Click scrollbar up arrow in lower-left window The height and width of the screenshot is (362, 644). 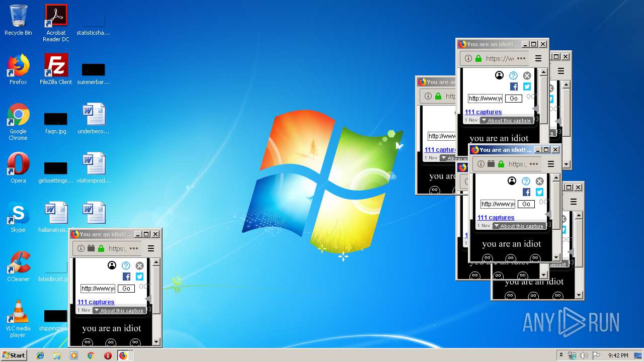click(156, 262)
